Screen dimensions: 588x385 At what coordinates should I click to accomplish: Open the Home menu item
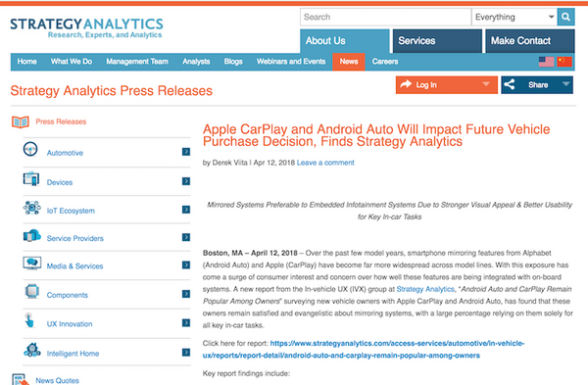[x=27, y=62]
